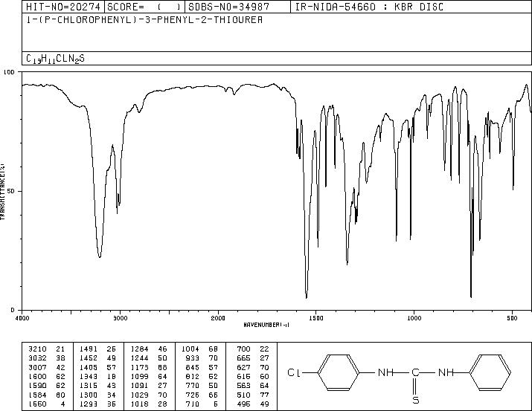This screenshot has height=411, width=532.
Task: Click the SDBS-NO=34987 header field
Action: tap(237, 7)
